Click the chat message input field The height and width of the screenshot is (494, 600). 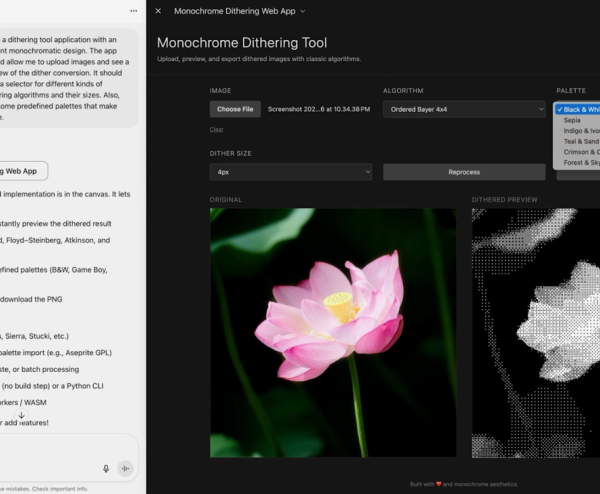(x=50, y=450)
